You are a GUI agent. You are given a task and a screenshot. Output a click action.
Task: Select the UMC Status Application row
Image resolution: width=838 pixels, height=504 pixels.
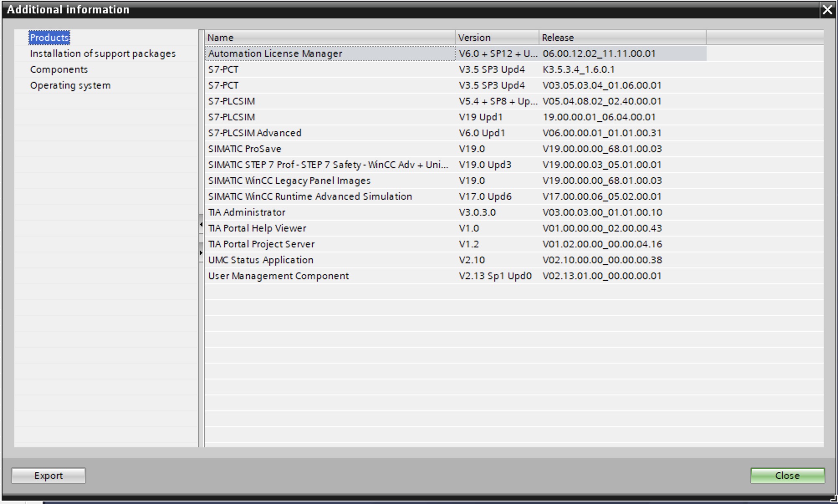[x=261, y=260]
